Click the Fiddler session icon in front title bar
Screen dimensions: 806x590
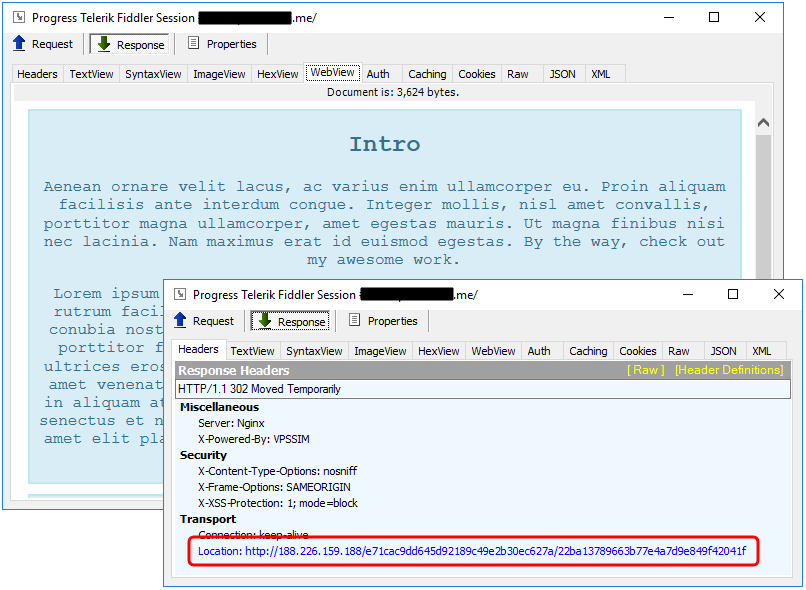pyautogui.click(x=181, y=294)
